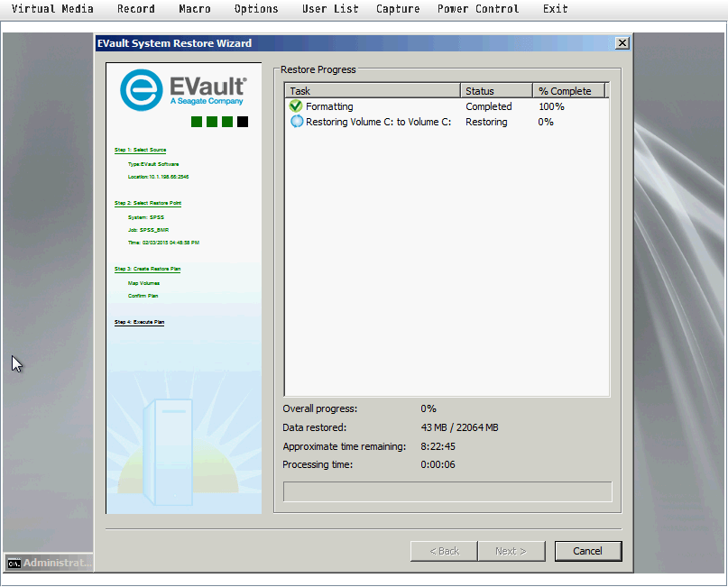Click the green checkmark icon beside Formatting
728x587 pixels.
point(296,106)
